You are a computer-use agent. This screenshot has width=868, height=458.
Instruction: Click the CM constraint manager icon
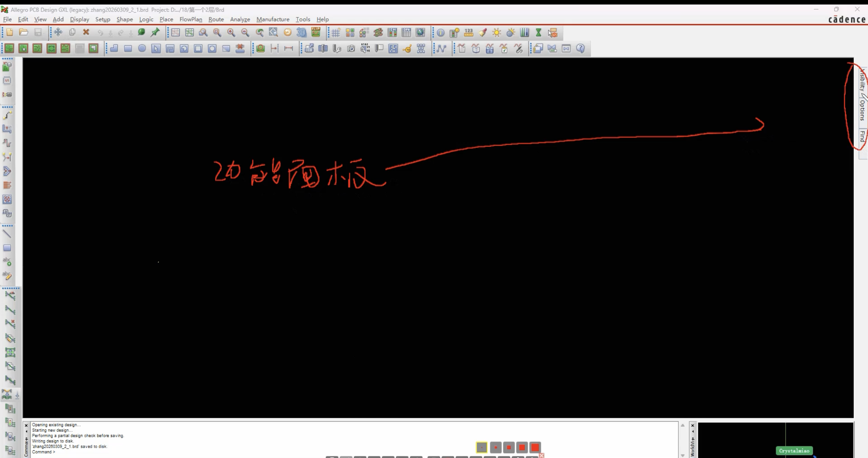[392, 32]
